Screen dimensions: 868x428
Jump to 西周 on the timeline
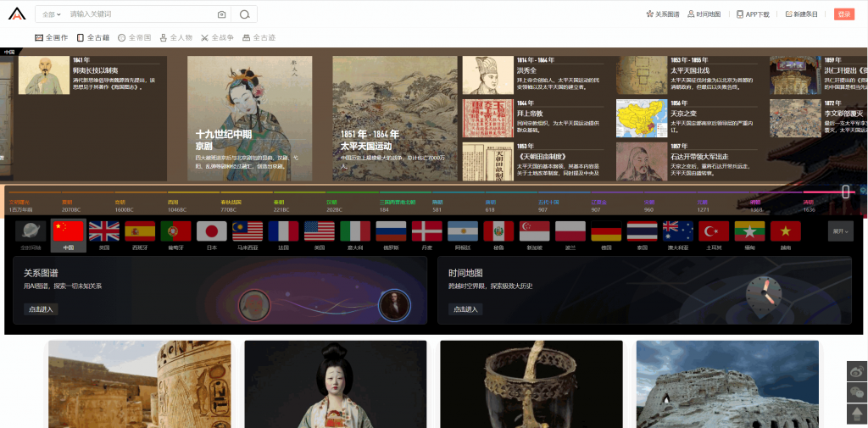177,205
